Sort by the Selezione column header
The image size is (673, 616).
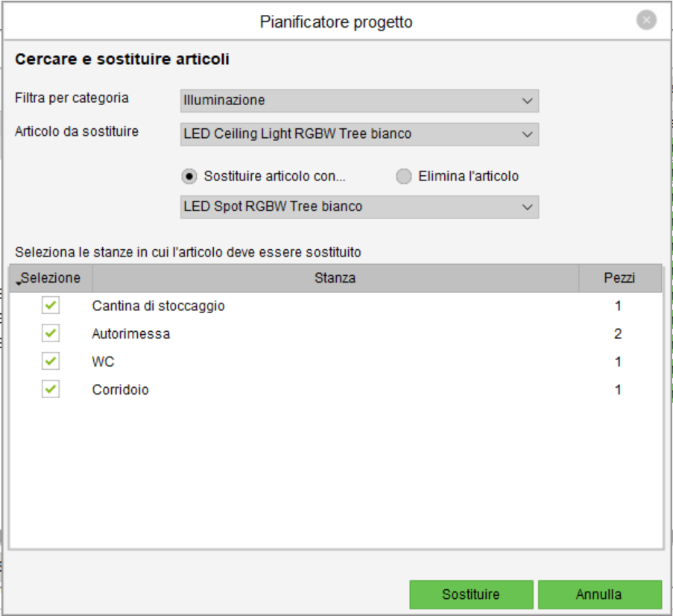click(51, 278)
